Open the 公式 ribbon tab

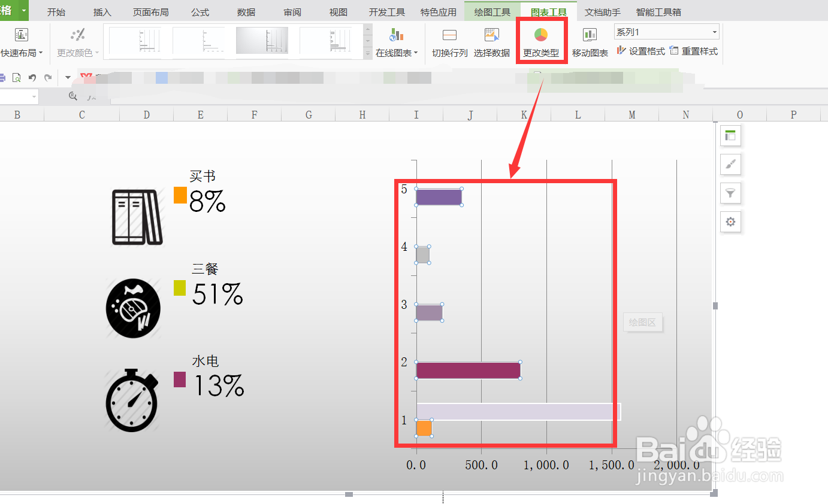pos(200,12)
